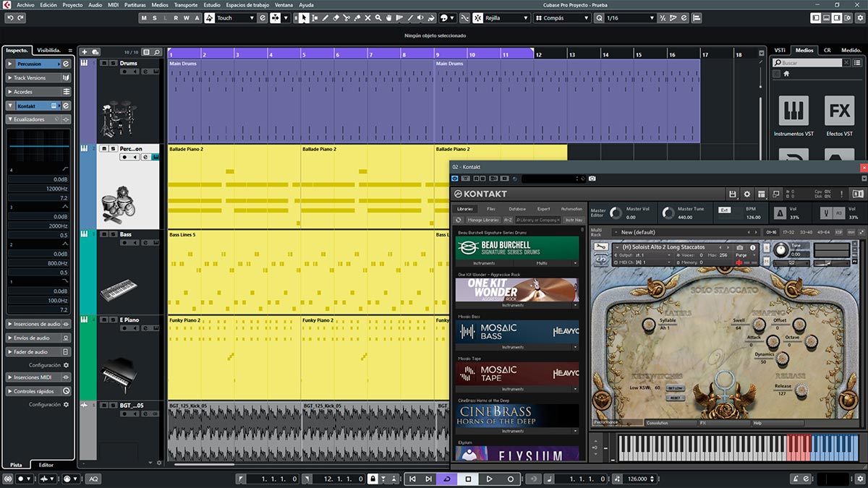
Task: Select the Mute X tool
Action: pyautogui.click(x=368, y=18)
